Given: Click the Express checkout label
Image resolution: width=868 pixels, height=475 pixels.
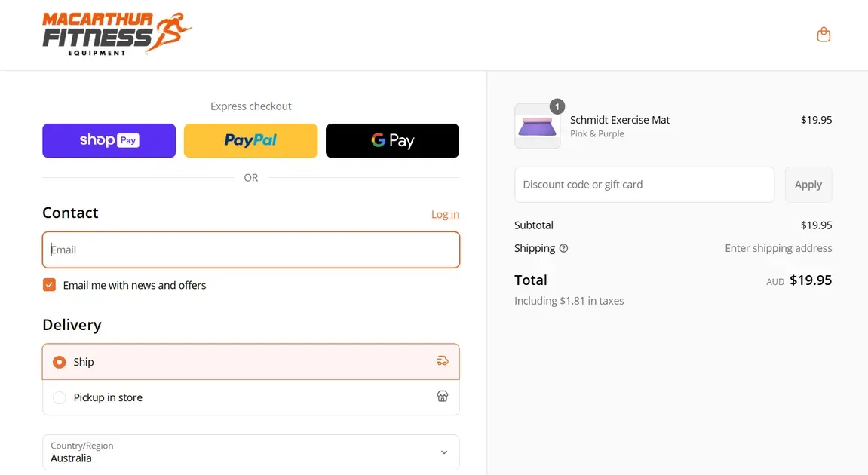Looking at the screenshot, I should [251, 106].
